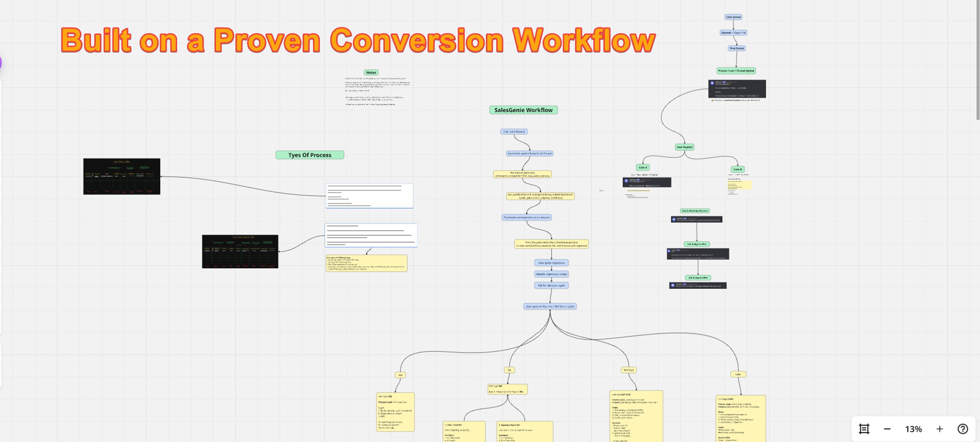Select the Trial Ended node
This screenshot has height=442, width=980.
[737, 48]
